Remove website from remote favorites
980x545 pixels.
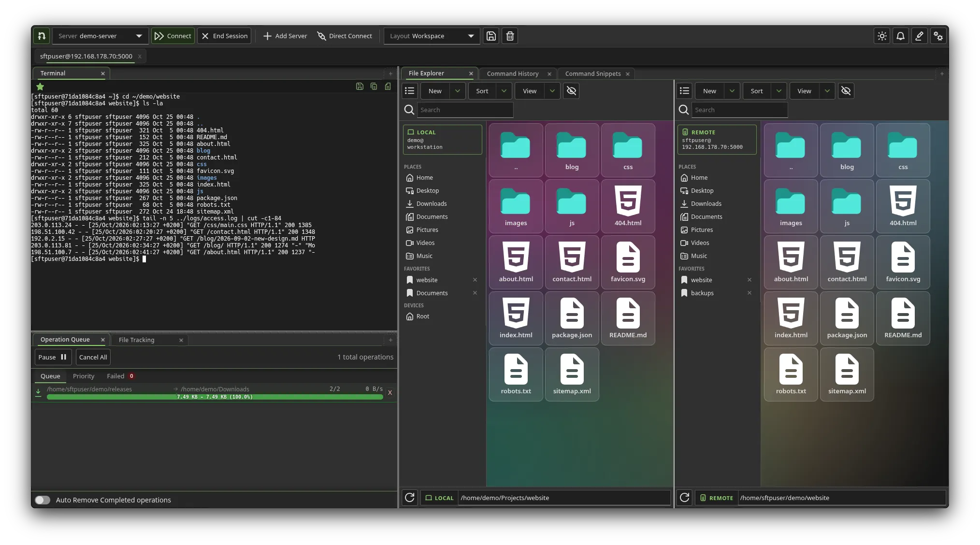tap(749, 280)
